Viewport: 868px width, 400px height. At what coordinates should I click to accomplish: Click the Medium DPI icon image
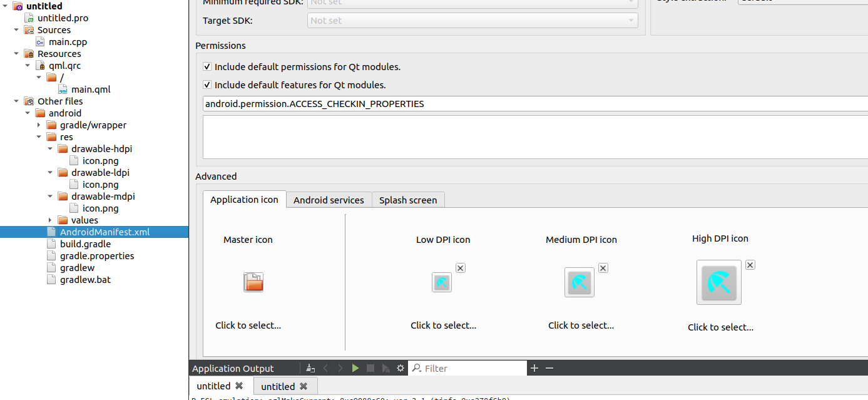pos(580,282)
